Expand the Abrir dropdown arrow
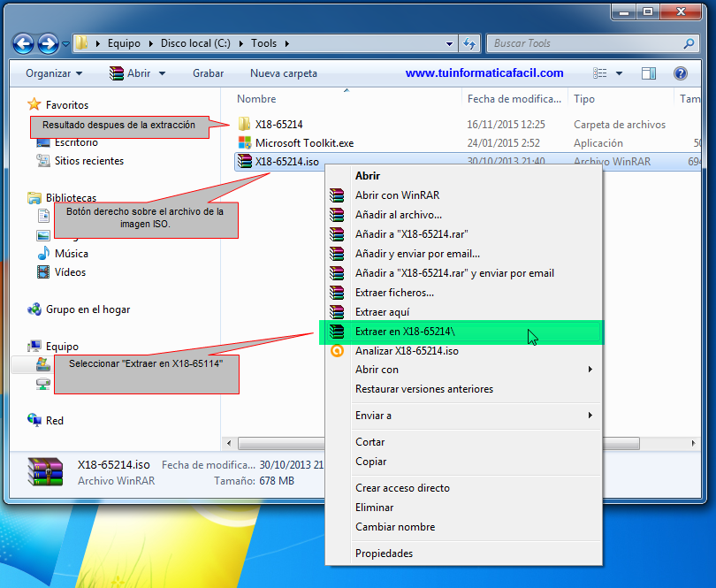This screenshot has width=716, height=588. click(x=162, y=73)
